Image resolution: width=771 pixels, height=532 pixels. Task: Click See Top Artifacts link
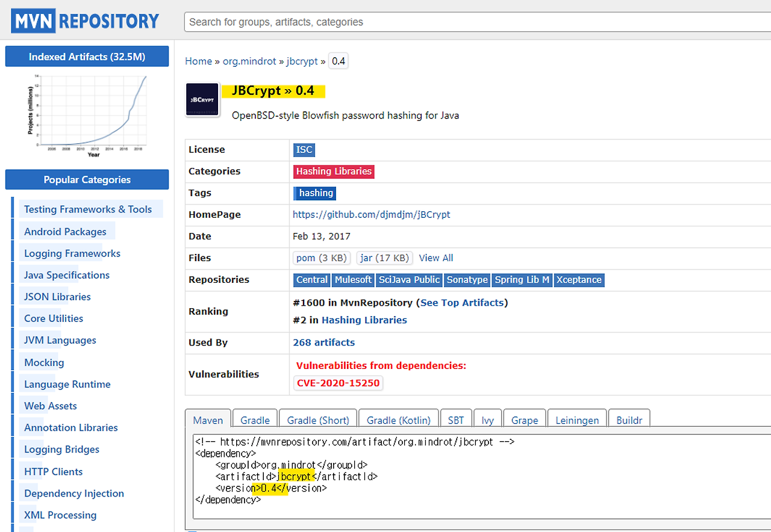(x=462, y=303)
